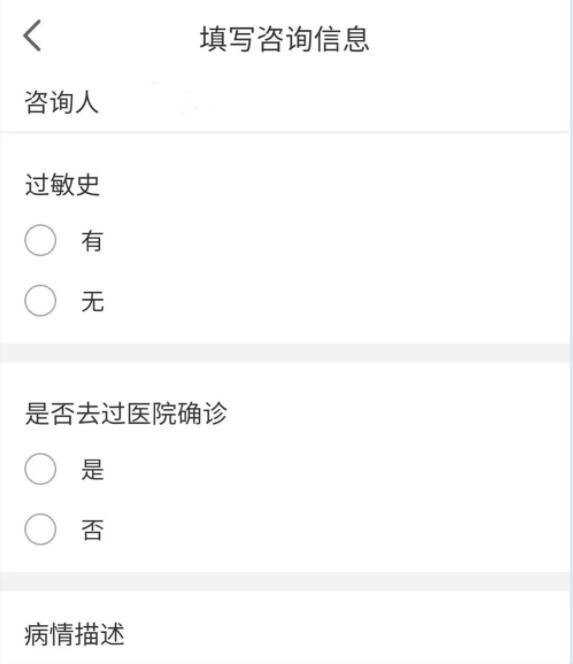Tap the 咨询人 label text
Viewport: 573px width, 664px height.
pos(61,102)
